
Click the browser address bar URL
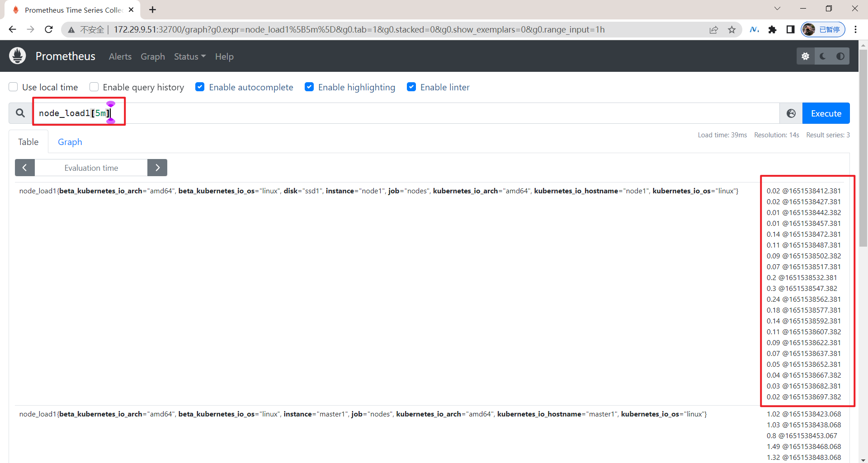coord(359,29)
